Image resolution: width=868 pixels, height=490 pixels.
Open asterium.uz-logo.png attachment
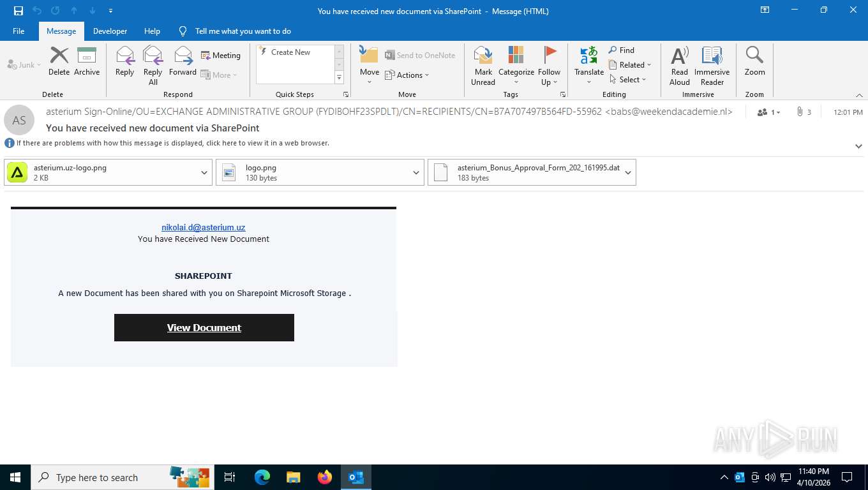click(x=101, y=172)
